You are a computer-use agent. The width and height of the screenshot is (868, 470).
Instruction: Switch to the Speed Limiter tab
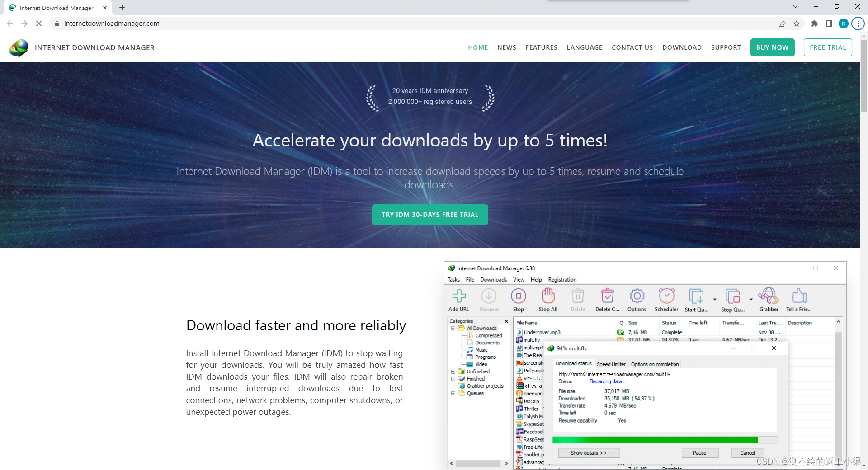[x=611, y=364]
